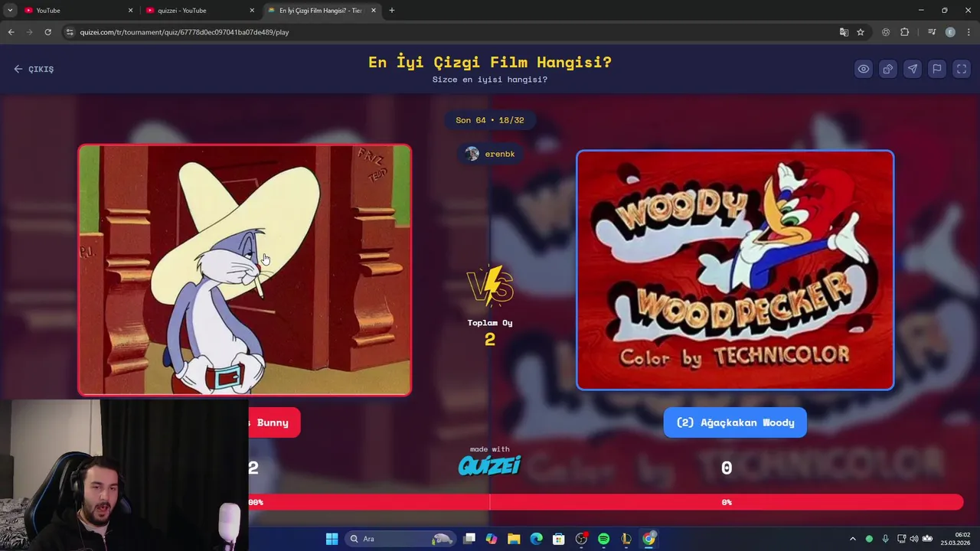Open the soccer ball extension icon
This screenshot has width=980, height=551.
[x=886, y=32]
